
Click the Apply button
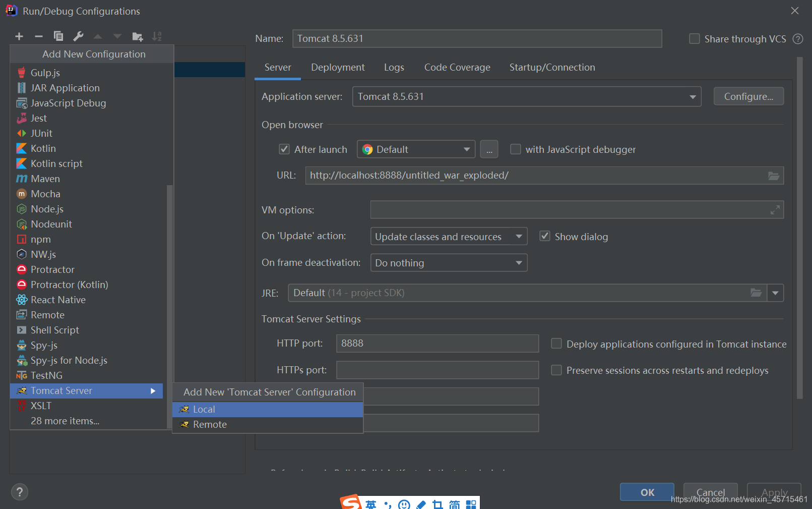click(774, 492)
